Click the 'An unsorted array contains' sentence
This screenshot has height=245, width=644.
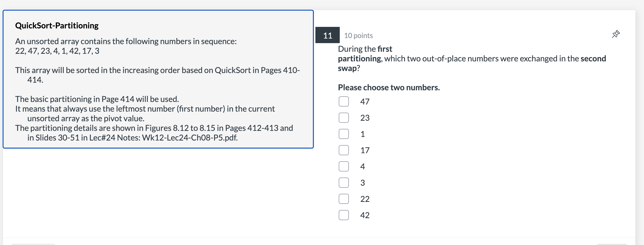pyautogui.click(x=126, y=41)
